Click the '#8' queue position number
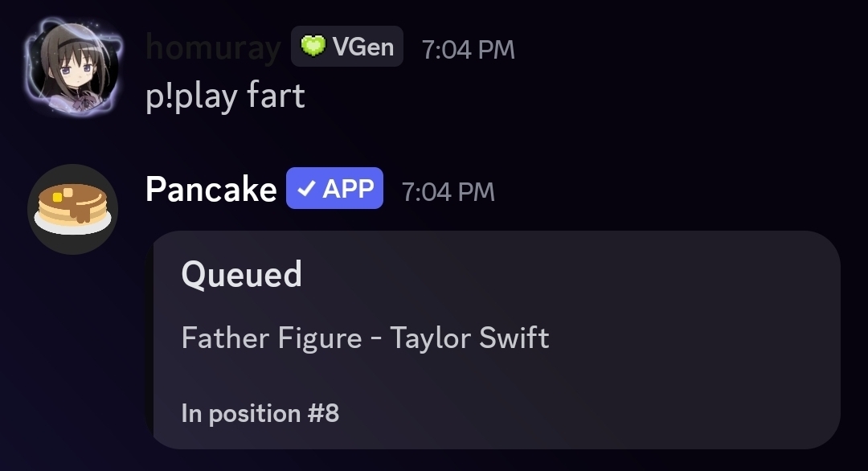 pos(323,413)
